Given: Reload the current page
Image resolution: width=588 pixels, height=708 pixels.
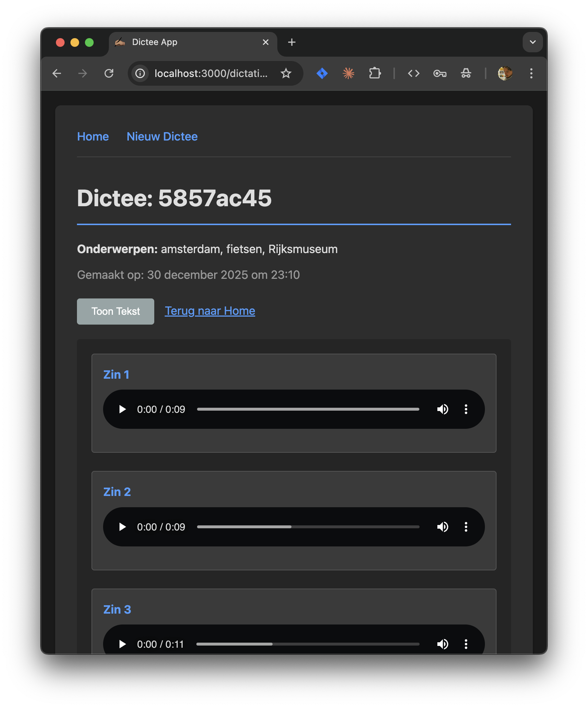Looking at the screenshot, I should [109, 73].
